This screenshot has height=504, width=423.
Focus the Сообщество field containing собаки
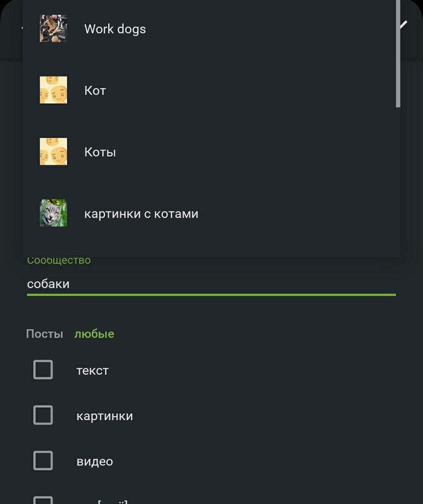(211, 284)
